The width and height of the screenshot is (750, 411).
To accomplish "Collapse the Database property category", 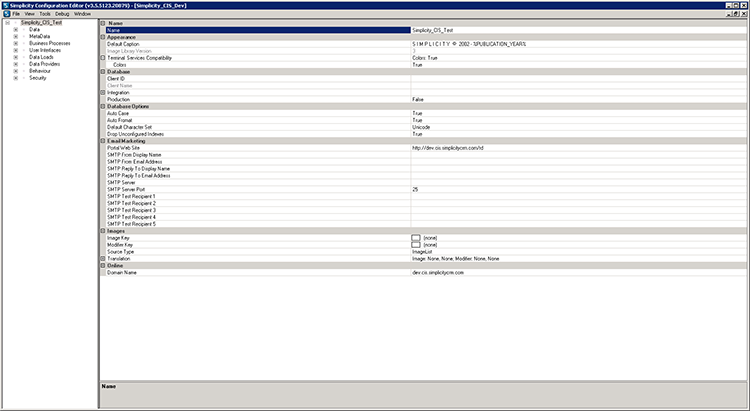I will 103,72.
